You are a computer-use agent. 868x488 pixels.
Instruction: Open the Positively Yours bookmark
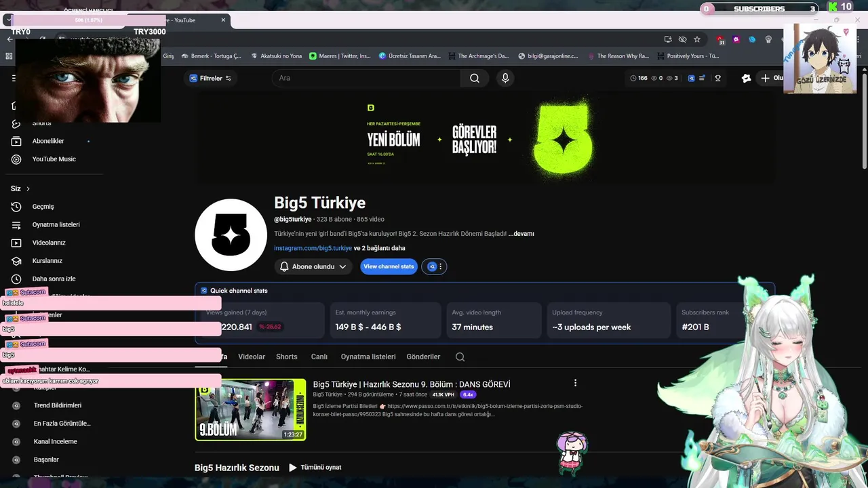pos(688,56)
